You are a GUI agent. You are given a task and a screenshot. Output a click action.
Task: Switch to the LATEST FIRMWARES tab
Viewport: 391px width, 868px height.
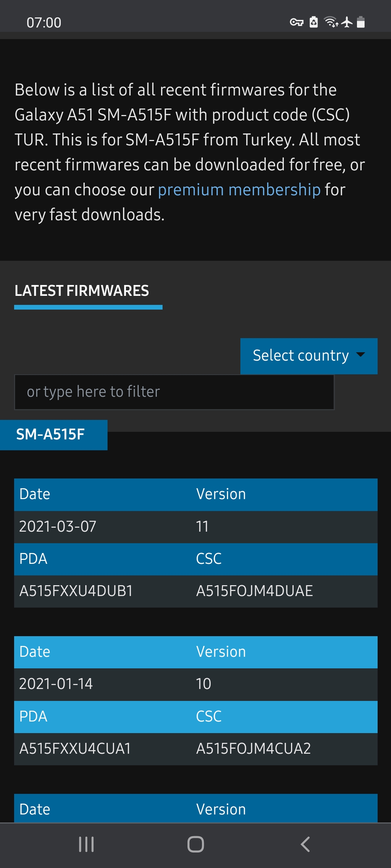click(x=82, y=291)
